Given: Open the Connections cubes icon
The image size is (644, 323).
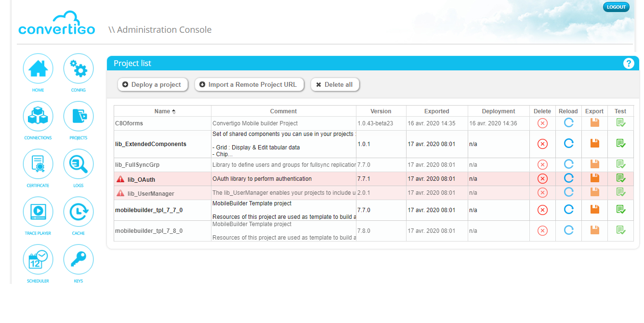Looking at the screenshot, I should [38, 116].
